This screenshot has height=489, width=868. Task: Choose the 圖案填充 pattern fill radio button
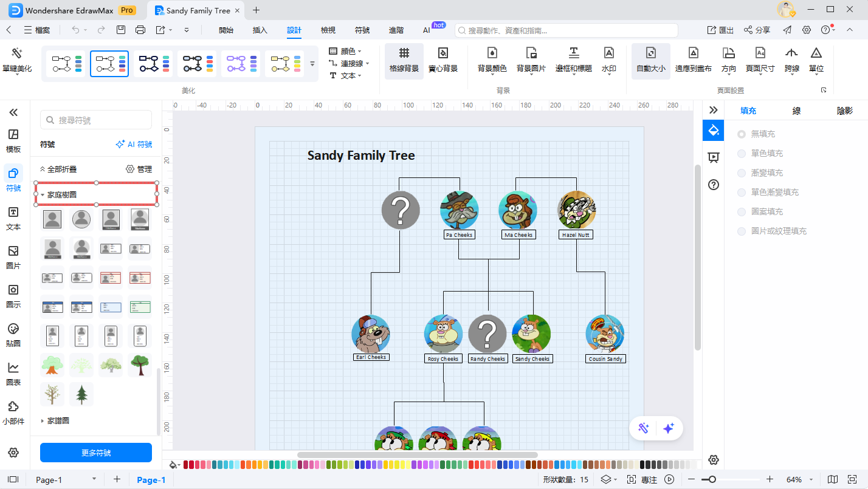pos(742,212)
